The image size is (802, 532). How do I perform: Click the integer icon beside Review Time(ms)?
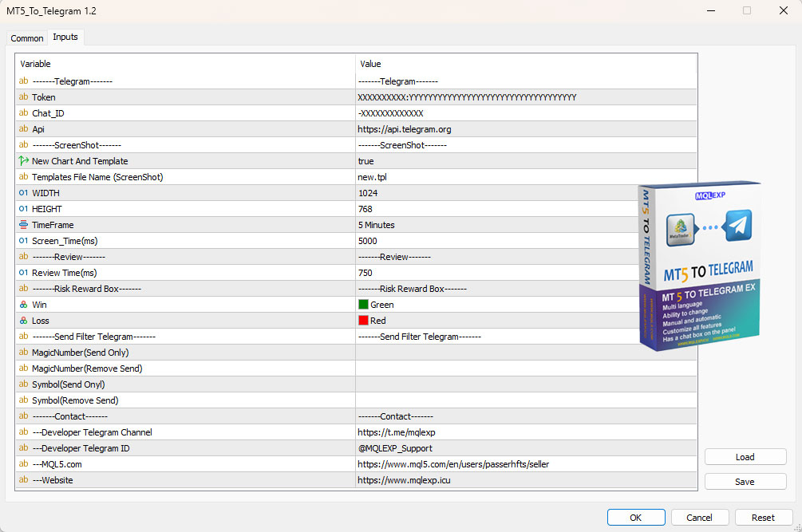(23, 273)
